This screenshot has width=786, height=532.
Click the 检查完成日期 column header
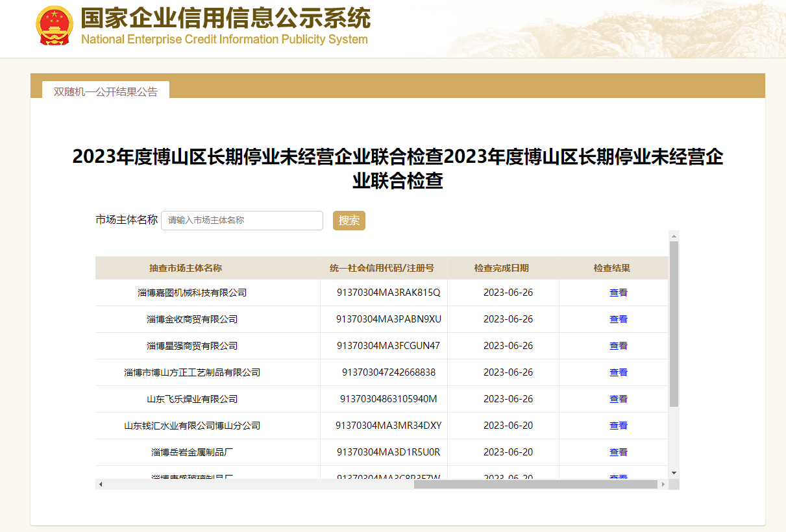coord(501,268)
